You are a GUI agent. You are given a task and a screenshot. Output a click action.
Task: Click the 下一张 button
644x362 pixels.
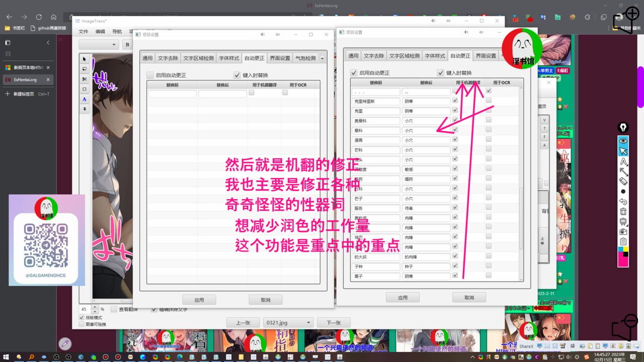(x=334, y=323)
